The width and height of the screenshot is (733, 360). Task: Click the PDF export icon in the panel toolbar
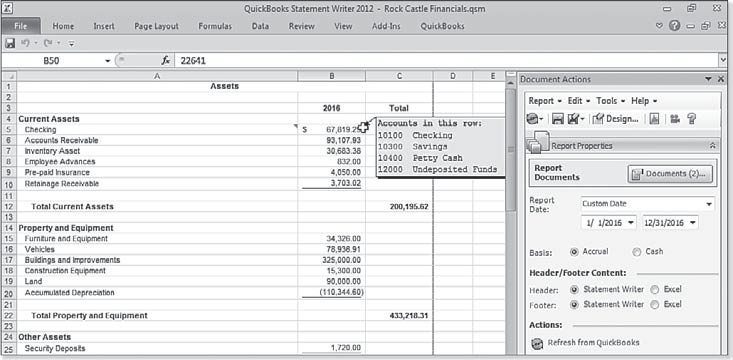point(654,119)
